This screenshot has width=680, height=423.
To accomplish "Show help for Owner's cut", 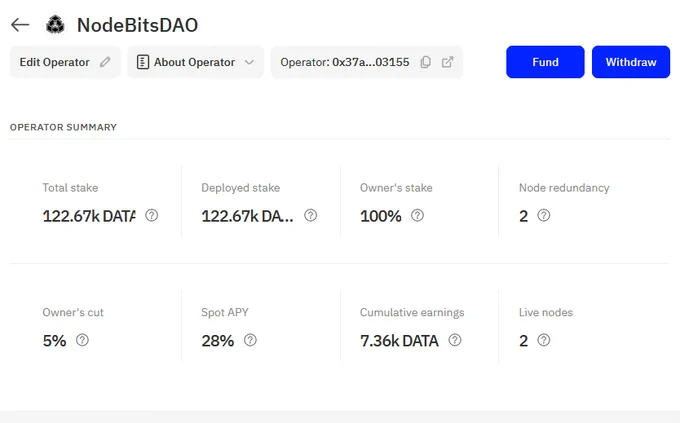I will click(x=82, y=340).
